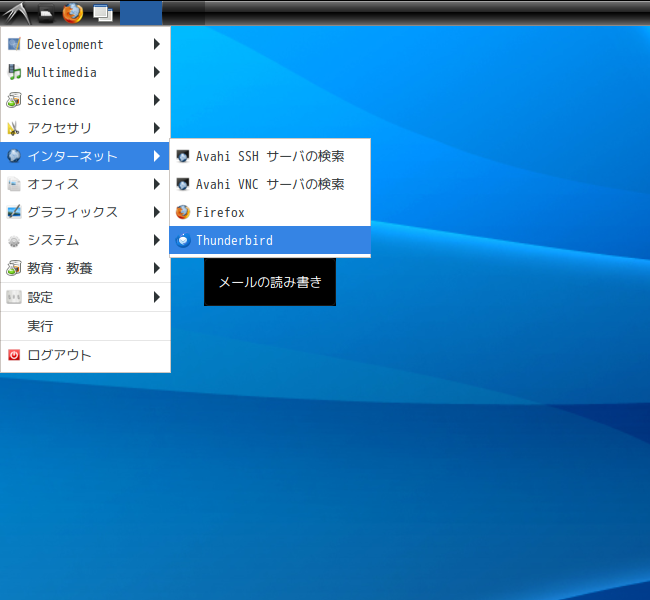650x600 pixels.
Task: Open the file manager icon in top panel
Action: [x=46, y=14]
